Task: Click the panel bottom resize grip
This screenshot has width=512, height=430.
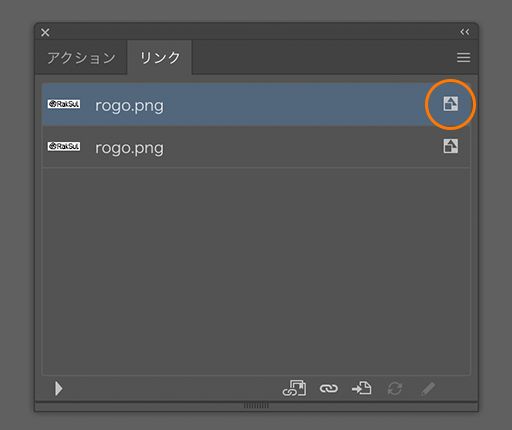Action: [256, 406]
